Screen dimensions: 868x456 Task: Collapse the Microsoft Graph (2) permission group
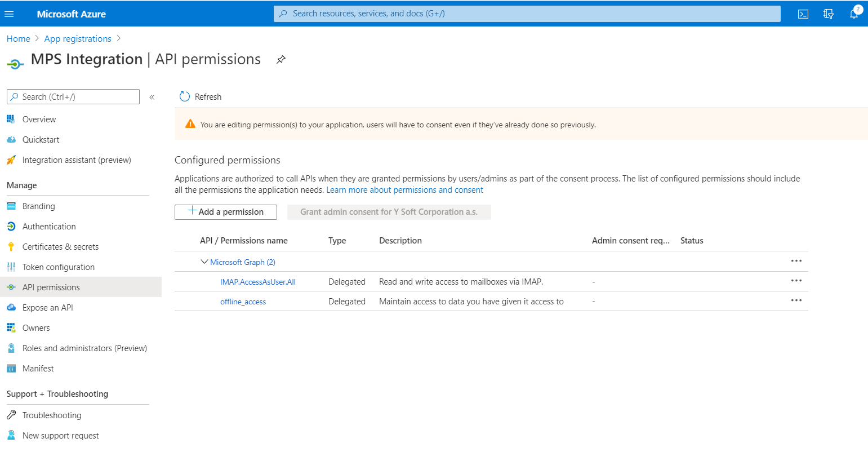204,262
